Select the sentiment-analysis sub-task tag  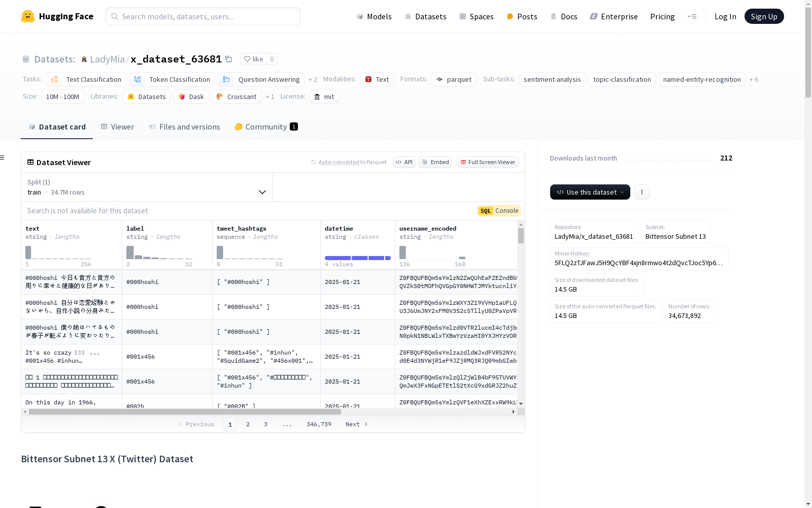[552, 79]
